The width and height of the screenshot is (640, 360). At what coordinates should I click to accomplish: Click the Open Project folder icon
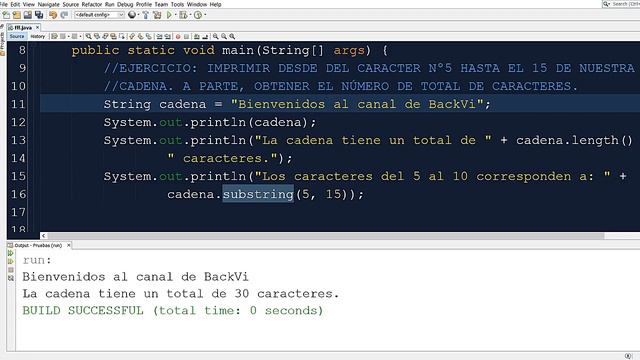[x=28, y=15]
